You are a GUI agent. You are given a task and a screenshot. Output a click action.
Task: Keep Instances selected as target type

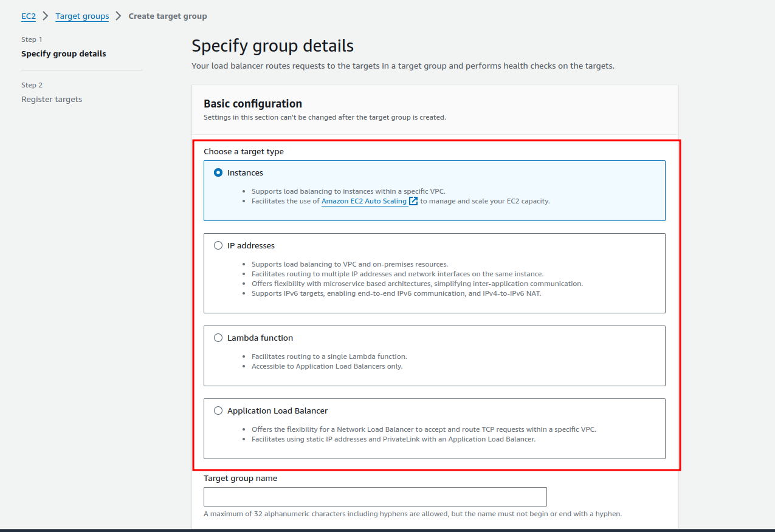tap(218, 172)
